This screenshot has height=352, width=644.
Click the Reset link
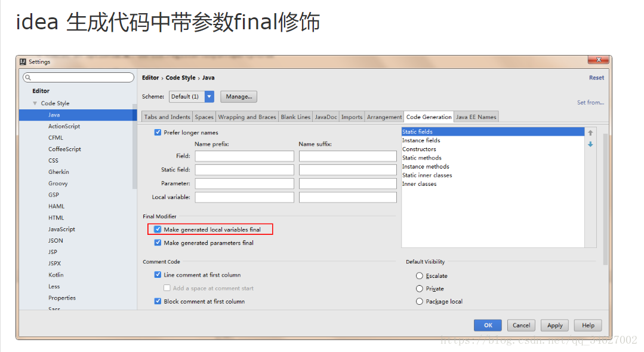click(596, 78)
